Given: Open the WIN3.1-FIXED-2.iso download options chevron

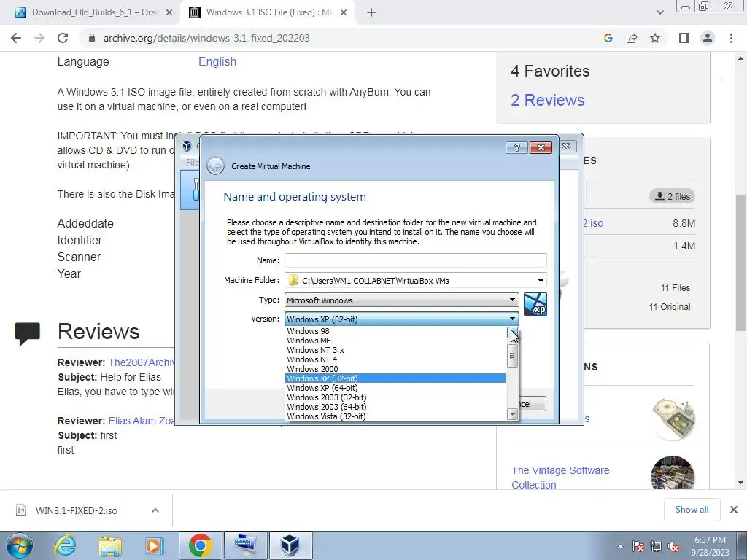Looking at the screenshot, I should [x=155, y=510].
